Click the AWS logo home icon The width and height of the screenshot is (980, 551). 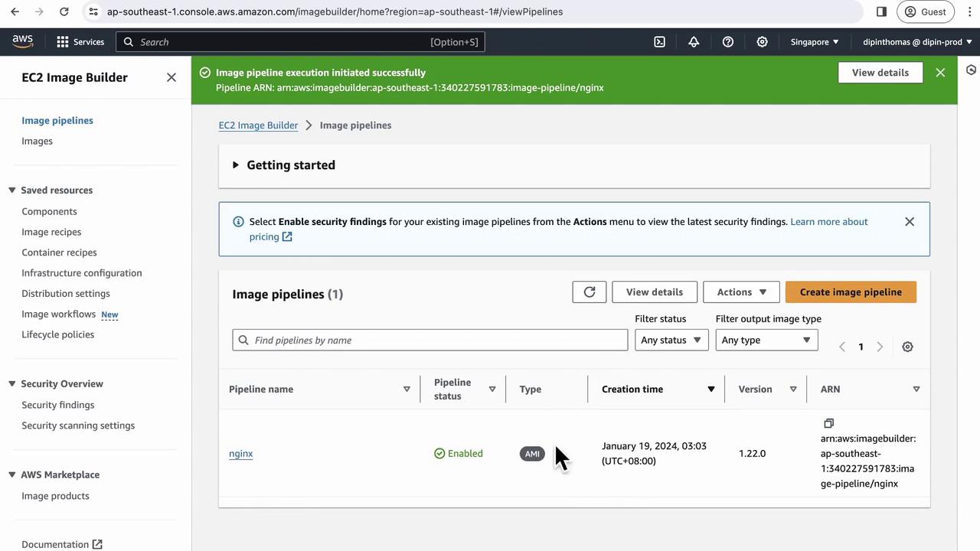point(23,41)
